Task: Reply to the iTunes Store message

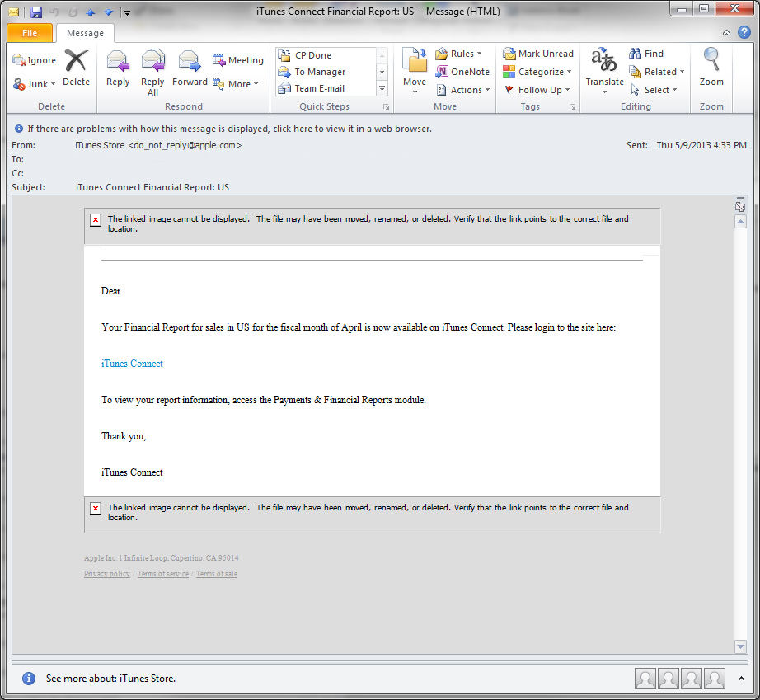Action: [117, 70]
